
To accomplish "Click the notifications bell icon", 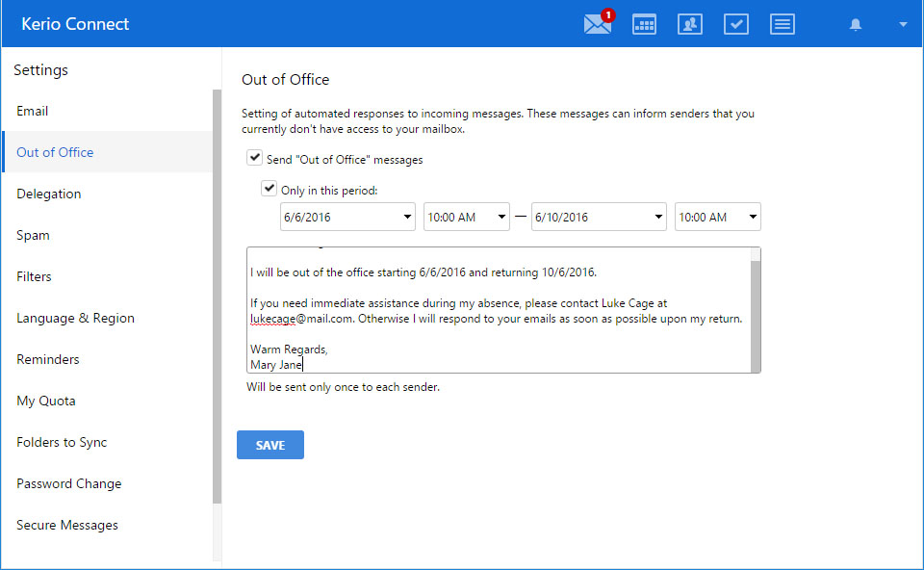I will 856,24.
